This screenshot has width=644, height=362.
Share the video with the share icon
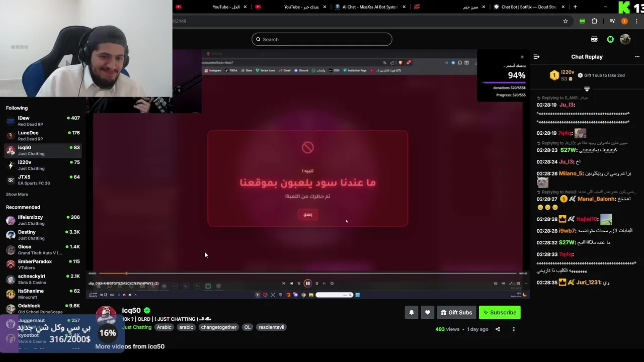click(x=498, y=329)
